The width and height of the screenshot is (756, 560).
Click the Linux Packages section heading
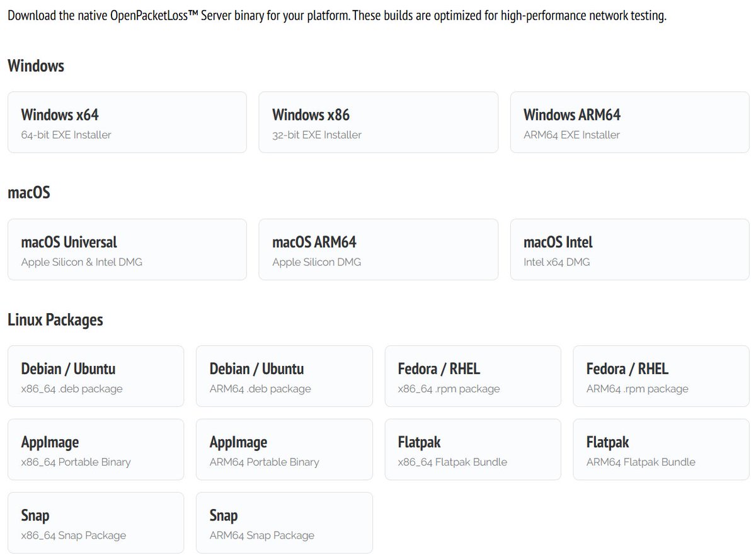55,320
